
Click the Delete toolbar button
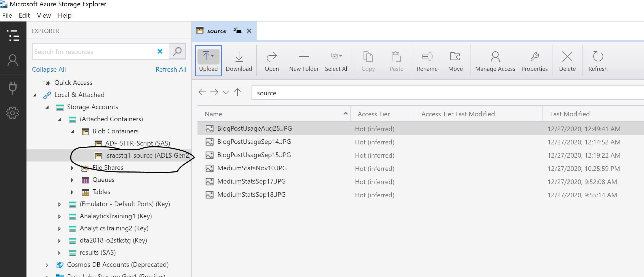[x=567, y=61]
